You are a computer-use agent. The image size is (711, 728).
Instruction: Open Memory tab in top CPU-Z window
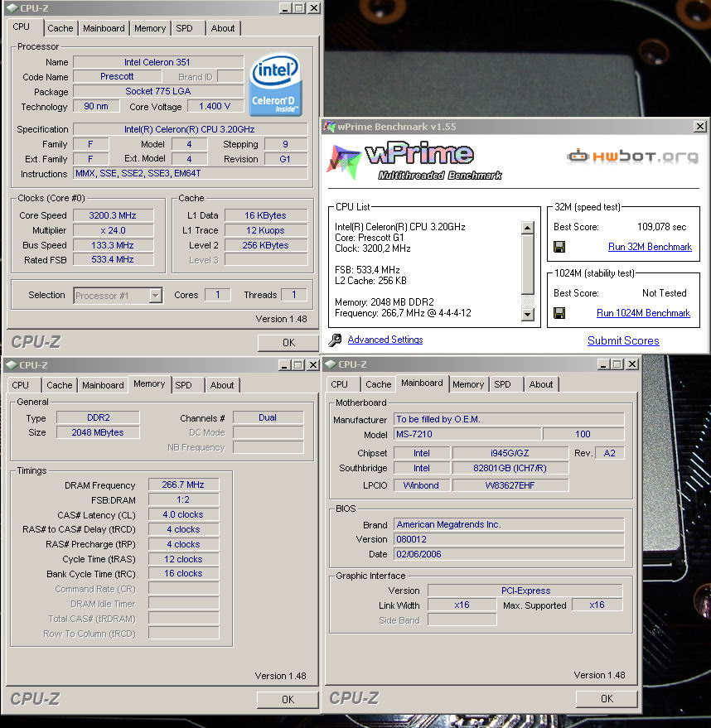[x=150, y=28]
